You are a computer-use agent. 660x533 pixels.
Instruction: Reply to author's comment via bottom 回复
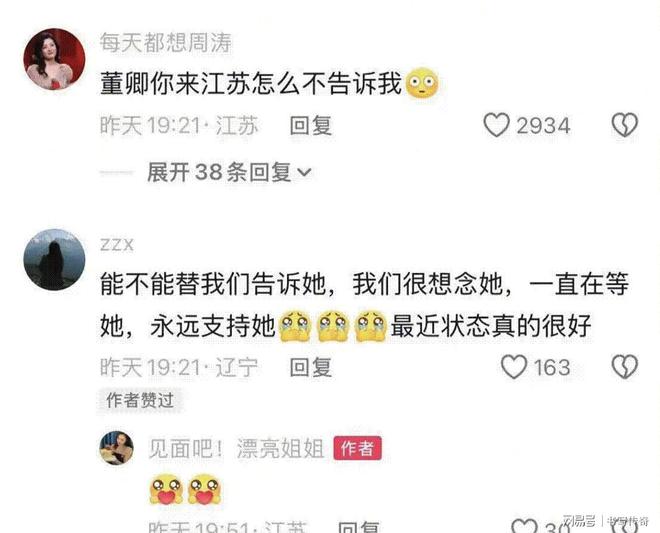click(359, 527)
